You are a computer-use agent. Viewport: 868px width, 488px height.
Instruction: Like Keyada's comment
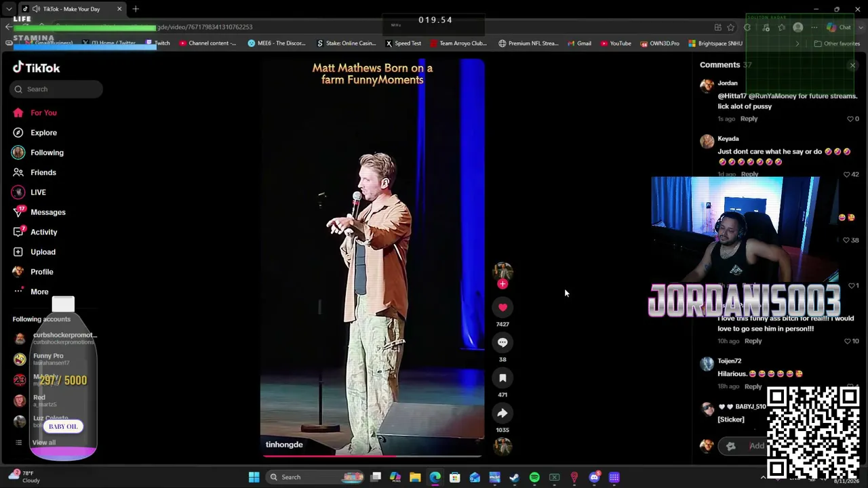point(846,174)
